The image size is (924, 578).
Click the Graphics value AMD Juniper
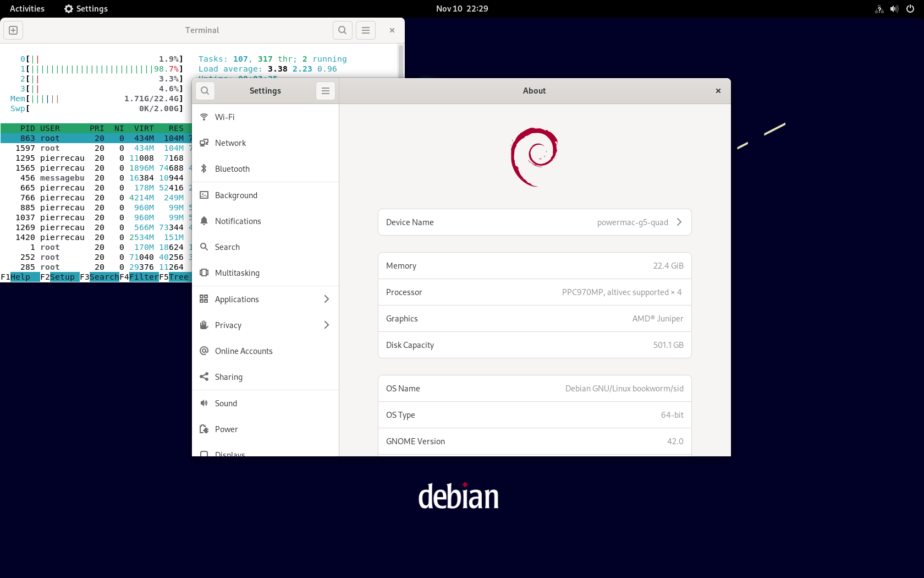tap(658, 318)
